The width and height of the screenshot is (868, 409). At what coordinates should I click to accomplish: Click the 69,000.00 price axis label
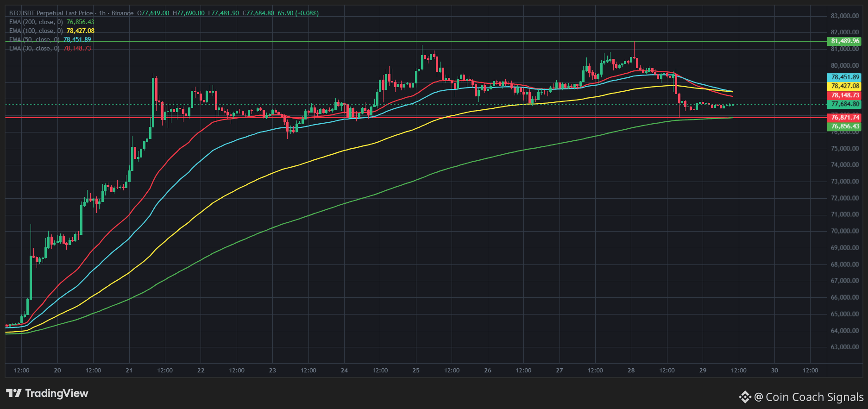point(845,247)
